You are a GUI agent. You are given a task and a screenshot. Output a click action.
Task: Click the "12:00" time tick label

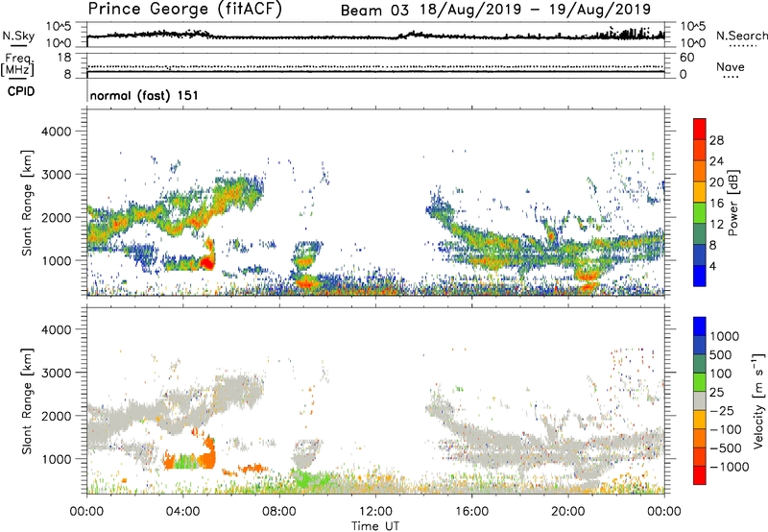(x=375, y=512)
